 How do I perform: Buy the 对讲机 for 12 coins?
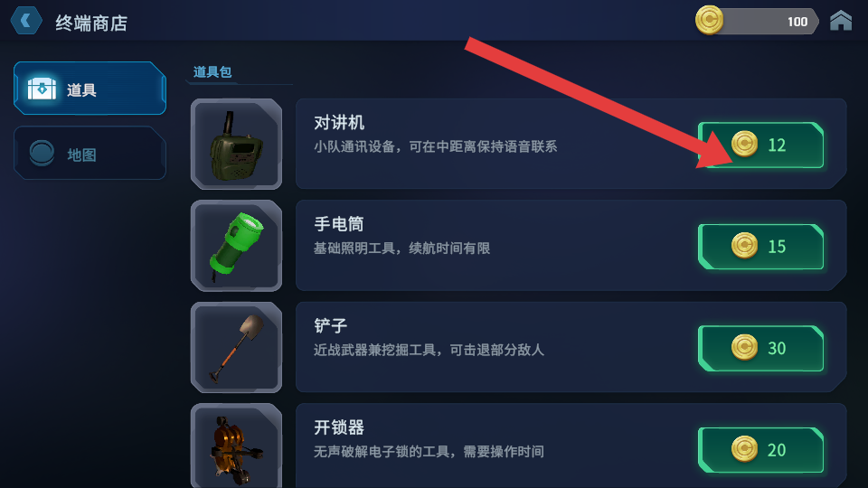pyautogui.click(x=760, y=145)
